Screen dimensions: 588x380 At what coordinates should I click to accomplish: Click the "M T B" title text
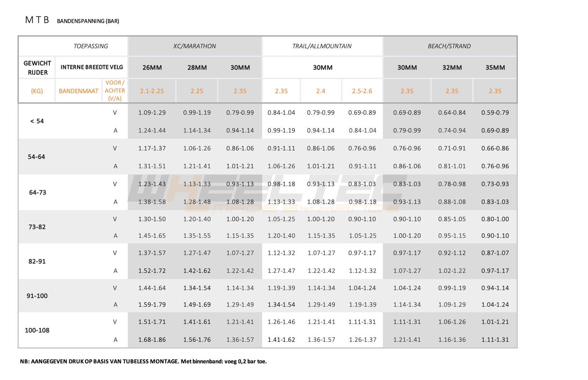tap(37, 20)
